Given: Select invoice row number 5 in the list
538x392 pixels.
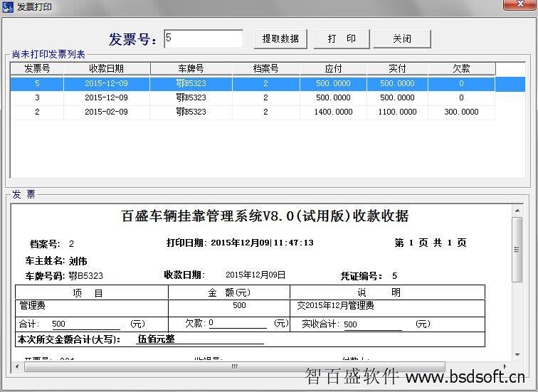Looking at the screenshot, I should point(268,84).
